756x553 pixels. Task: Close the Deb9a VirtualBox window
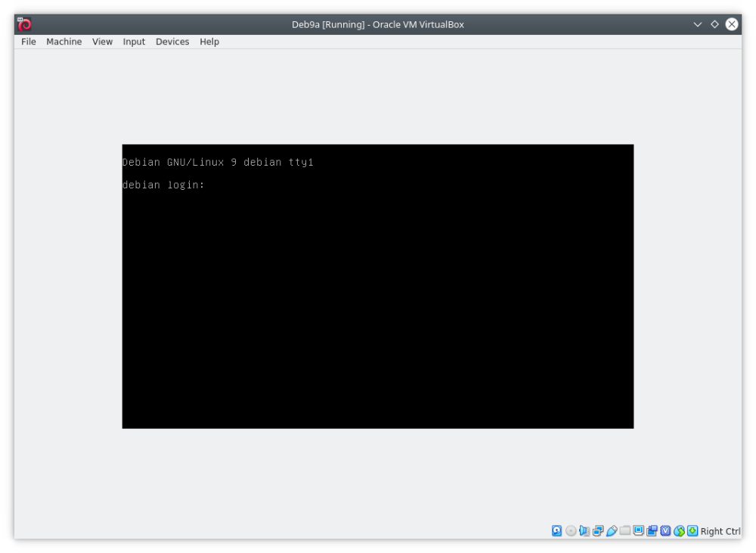732,24
